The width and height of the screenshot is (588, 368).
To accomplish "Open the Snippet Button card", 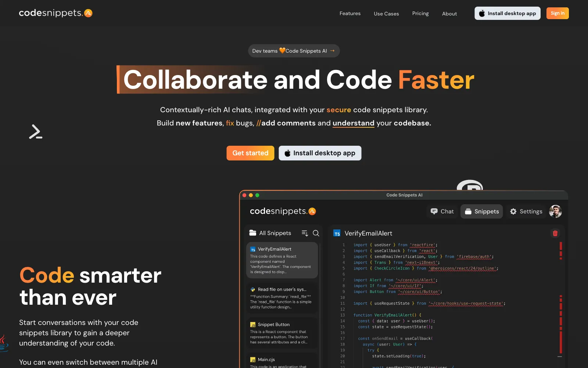I will pyautogui.click(x=282, y=333).
